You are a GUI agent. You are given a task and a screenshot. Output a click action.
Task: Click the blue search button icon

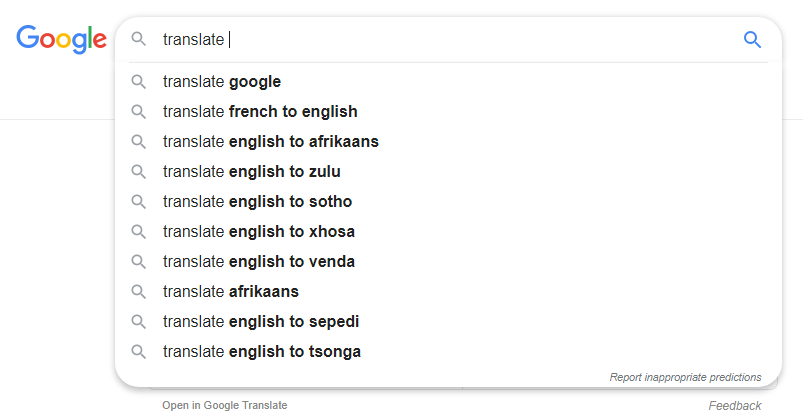752,40
